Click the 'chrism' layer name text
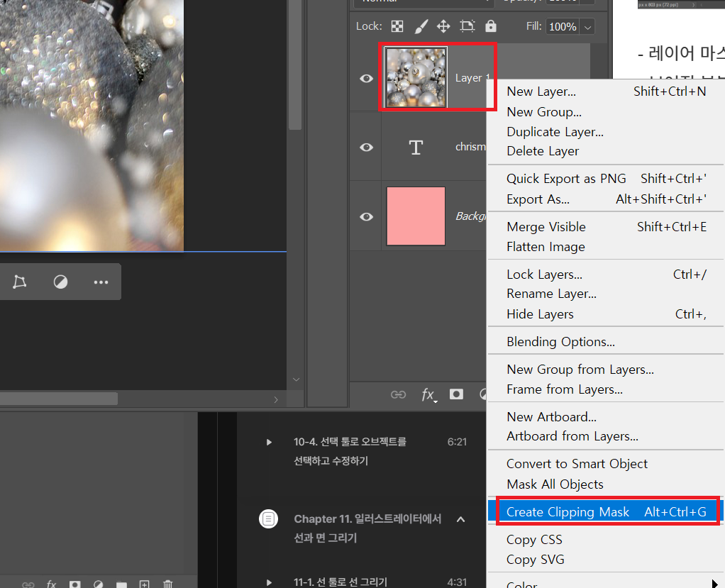The width and height of the screenshot is (725, 588). (471, 147)
